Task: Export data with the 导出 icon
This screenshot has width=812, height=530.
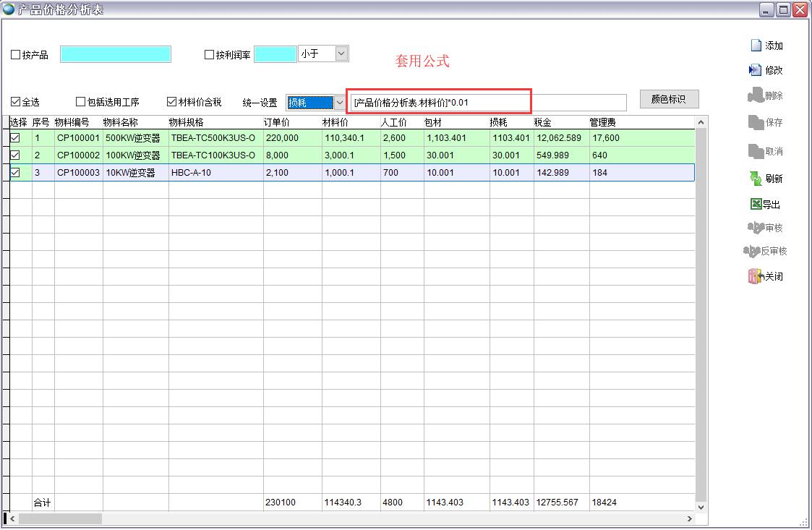Action: 756,205
